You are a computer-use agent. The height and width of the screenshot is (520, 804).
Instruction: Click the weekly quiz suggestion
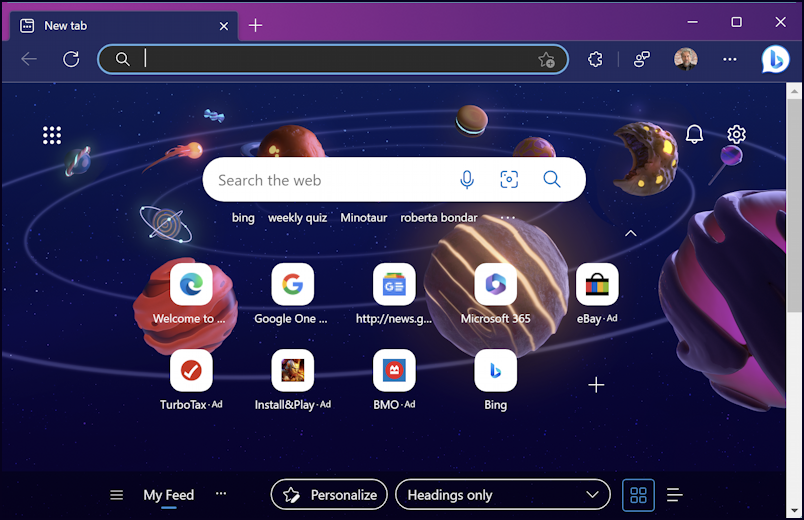tap(297, 218)
